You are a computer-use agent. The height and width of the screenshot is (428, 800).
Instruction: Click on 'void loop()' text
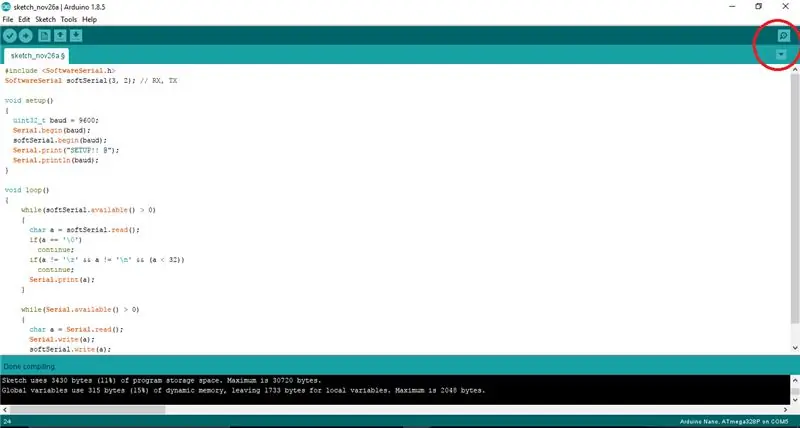[x=27, y=190]
